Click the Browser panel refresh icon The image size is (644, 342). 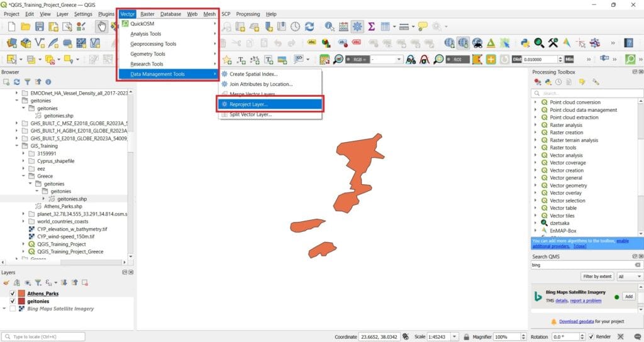point(17,82)
